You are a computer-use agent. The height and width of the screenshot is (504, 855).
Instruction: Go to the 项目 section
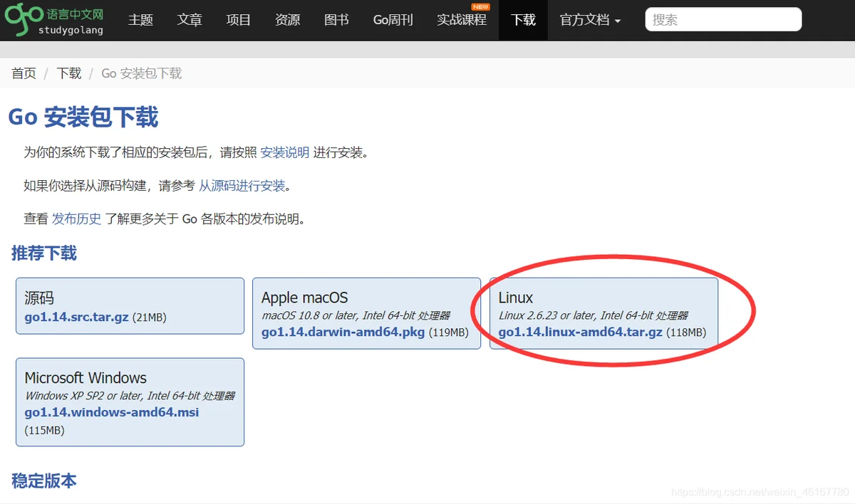[239, 20]
